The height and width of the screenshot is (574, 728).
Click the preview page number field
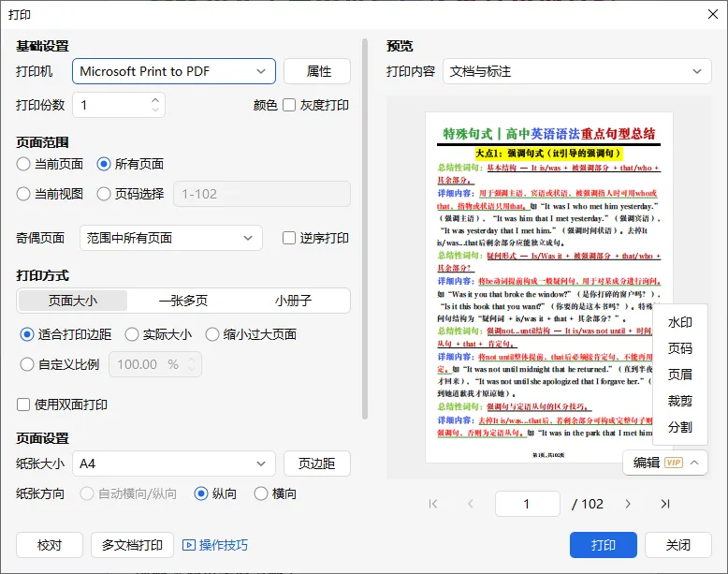coord(528,504)
